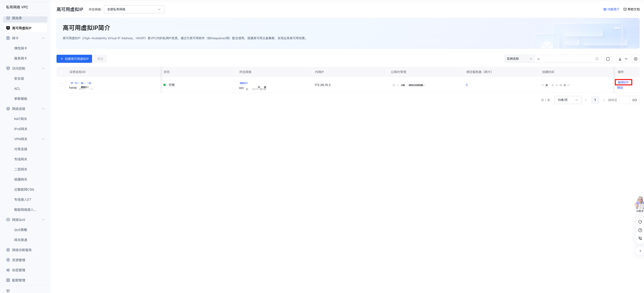Screen dimensions: 644x293
Task: Open QoS策略 page
Action: [x=21, y=230]
